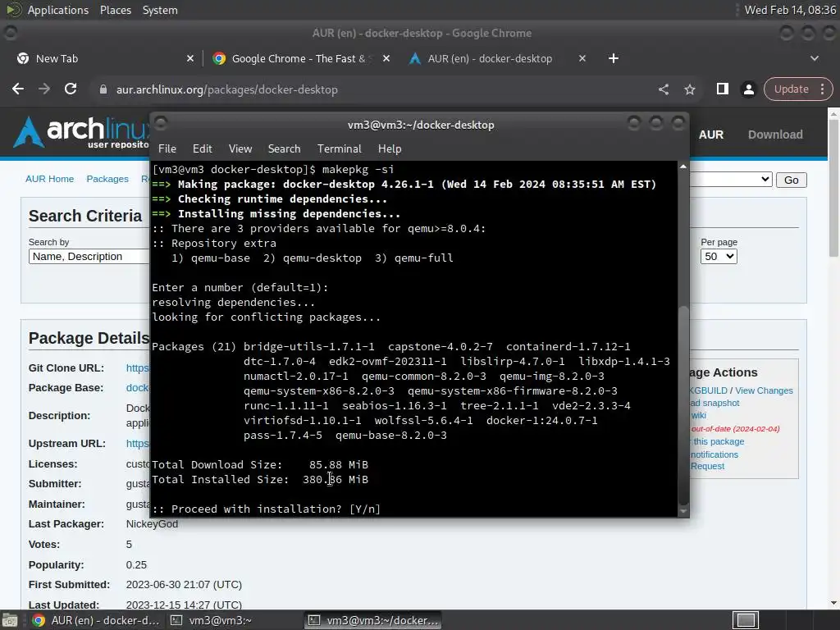The image size is (840, 630).
Task: Click the Request link in Package Actions
Action: [707, 466]
